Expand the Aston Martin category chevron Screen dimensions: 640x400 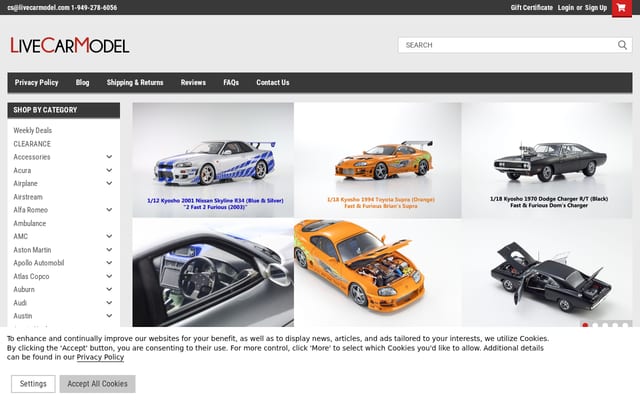(x=109, y=250)
